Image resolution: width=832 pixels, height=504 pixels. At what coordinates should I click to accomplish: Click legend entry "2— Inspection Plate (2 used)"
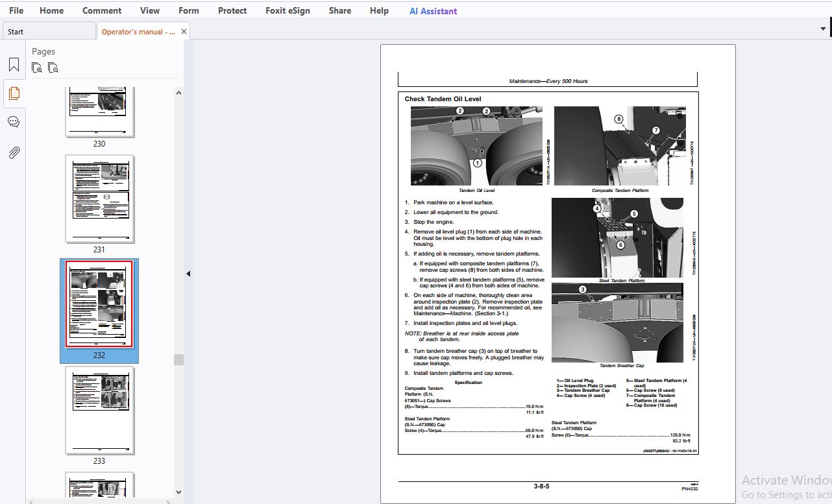click(586, 386)
